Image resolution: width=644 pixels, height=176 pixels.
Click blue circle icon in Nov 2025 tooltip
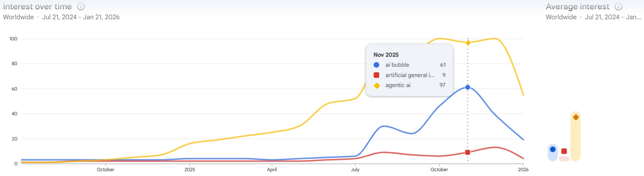point(376,65)
